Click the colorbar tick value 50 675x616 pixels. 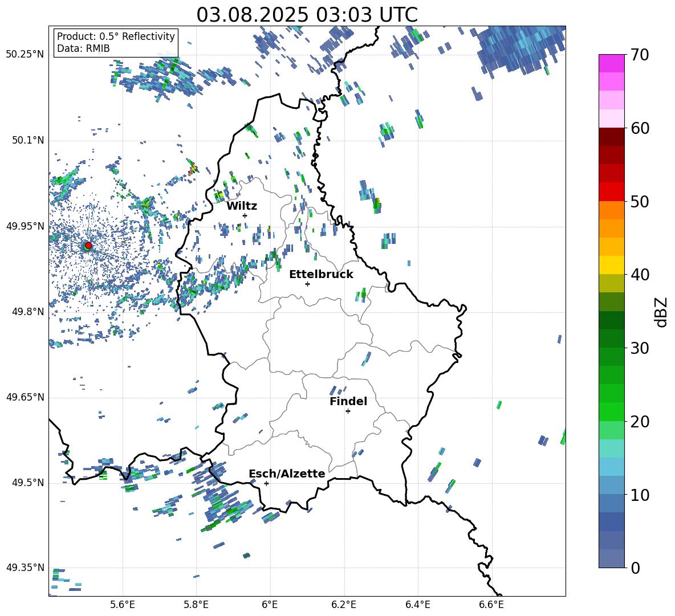click(x=640, y=202)
